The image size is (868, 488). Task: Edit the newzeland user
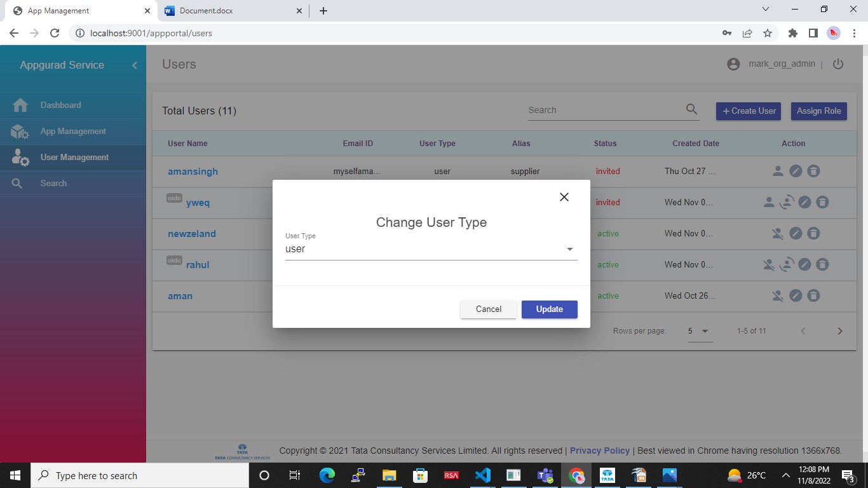pos(796,233)
